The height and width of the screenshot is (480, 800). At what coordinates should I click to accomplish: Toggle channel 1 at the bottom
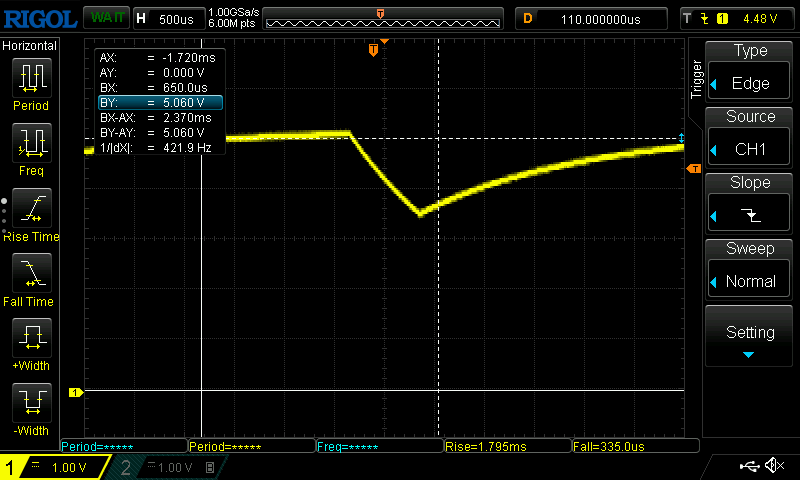point(56,467)
